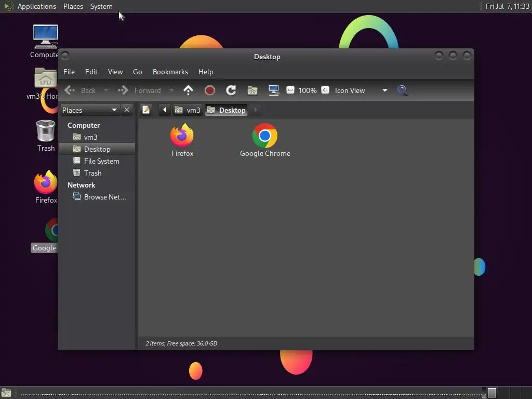Open Computer from toolbar monitor icon
532x399 pixels.
(273, 90)
